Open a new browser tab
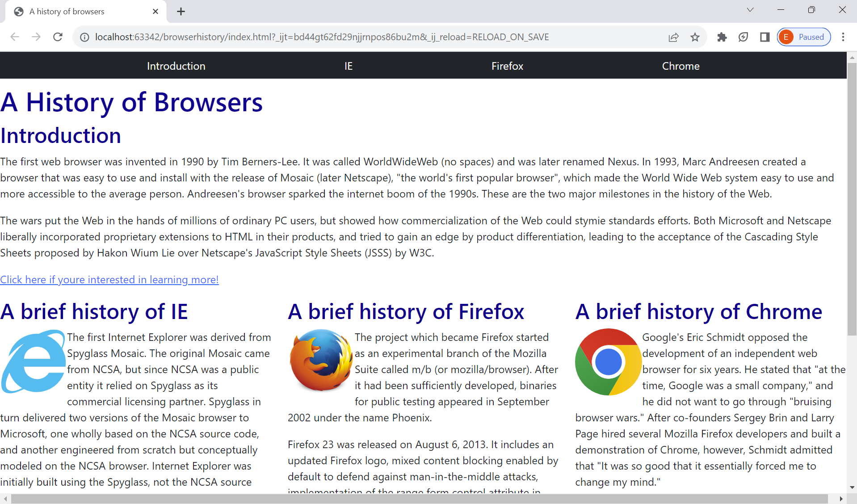857x504 pixels. [x=181, y=12]
